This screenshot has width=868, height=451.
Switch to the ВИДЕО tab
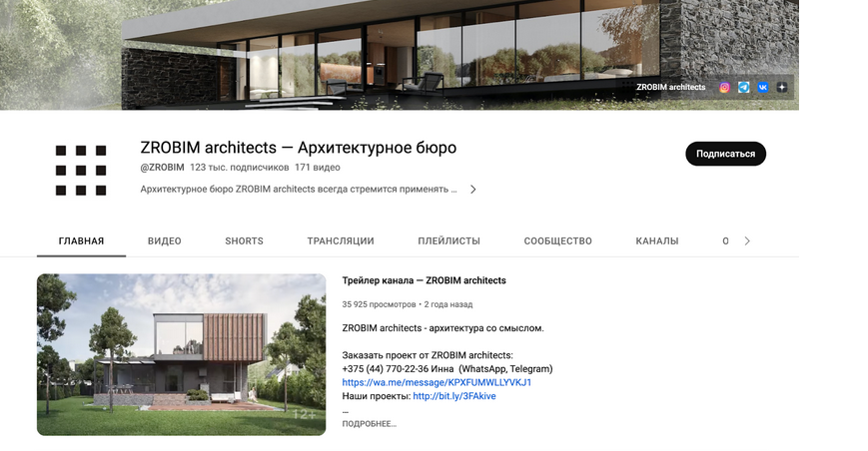point(165,241)
